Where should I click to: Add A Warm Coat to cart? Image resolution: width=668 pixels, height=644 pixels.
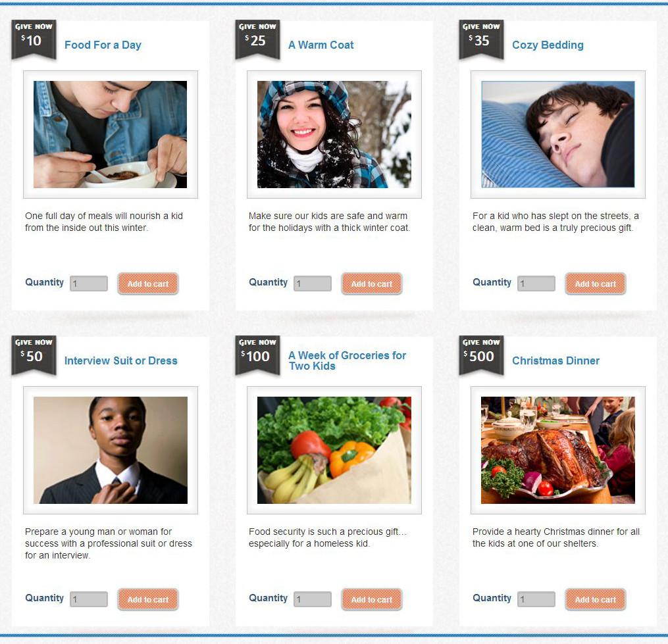pyautogui.click(x=371, y=284)
